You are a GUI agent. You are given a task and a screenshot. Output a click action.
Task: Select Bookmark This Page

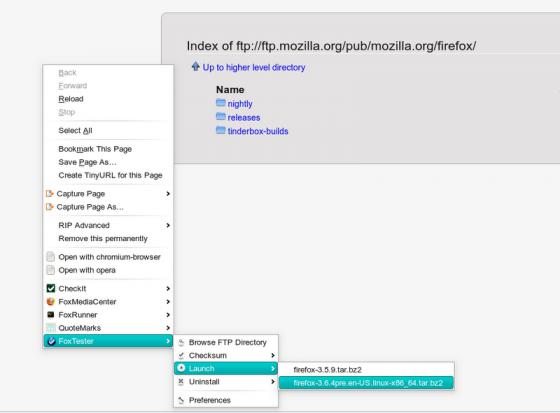click(x=108, y=149)
